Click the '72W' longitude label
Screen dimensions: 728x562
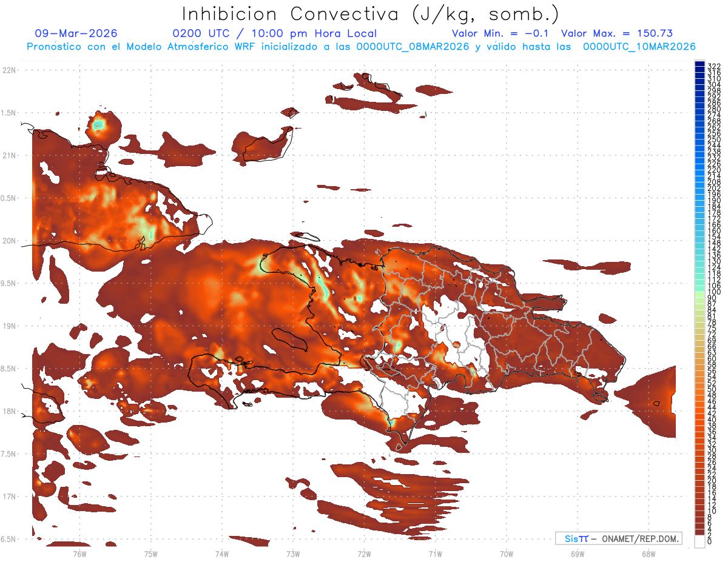364,554
